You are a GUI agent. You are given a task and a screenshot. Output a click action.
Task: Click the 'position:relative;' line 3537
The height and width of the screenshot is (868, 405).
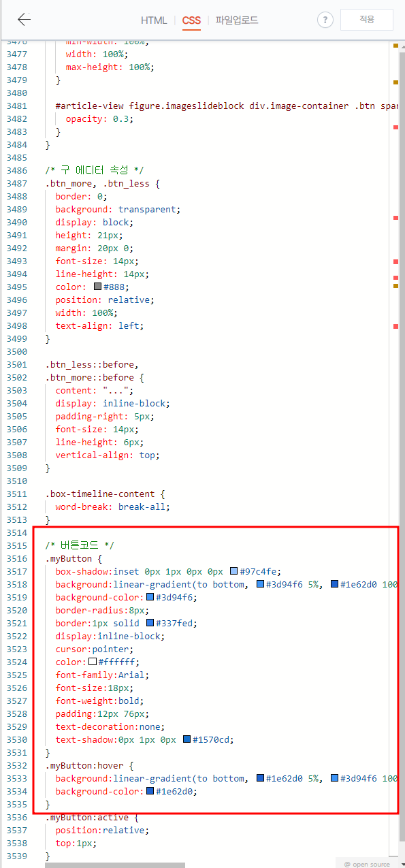pos(103,830)
